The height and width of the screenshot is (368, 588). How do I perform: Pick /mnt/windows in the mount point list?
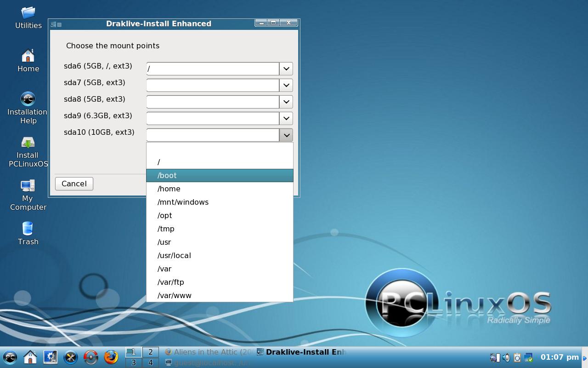(x=220, y=202)
